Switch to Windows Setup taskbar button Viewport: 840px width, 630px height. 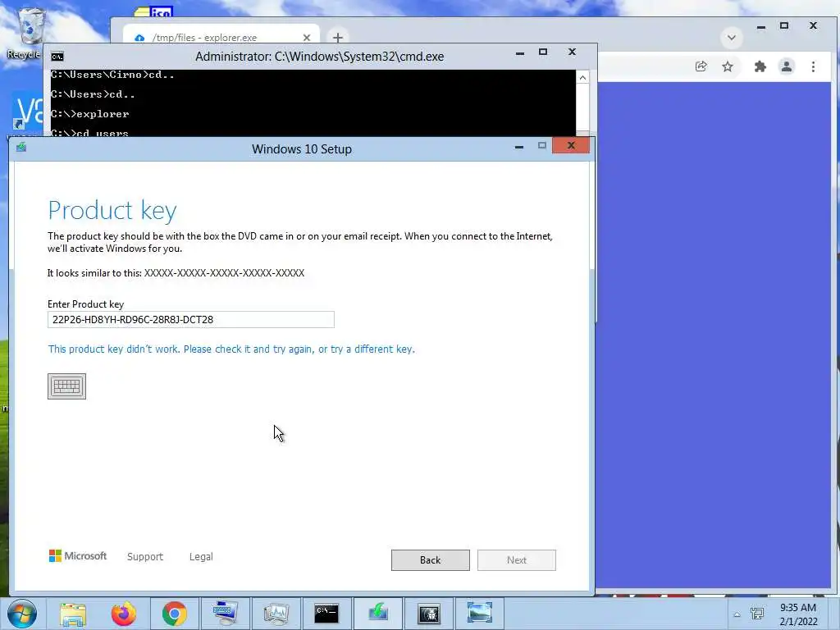tap(377, 614)
